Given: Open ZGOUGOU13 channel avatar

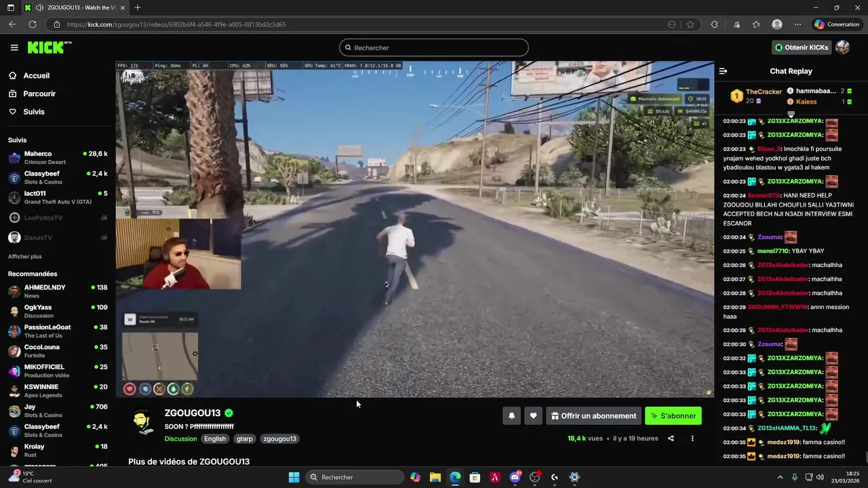Looking at the screenshot, I should click(x=143, y=422).
